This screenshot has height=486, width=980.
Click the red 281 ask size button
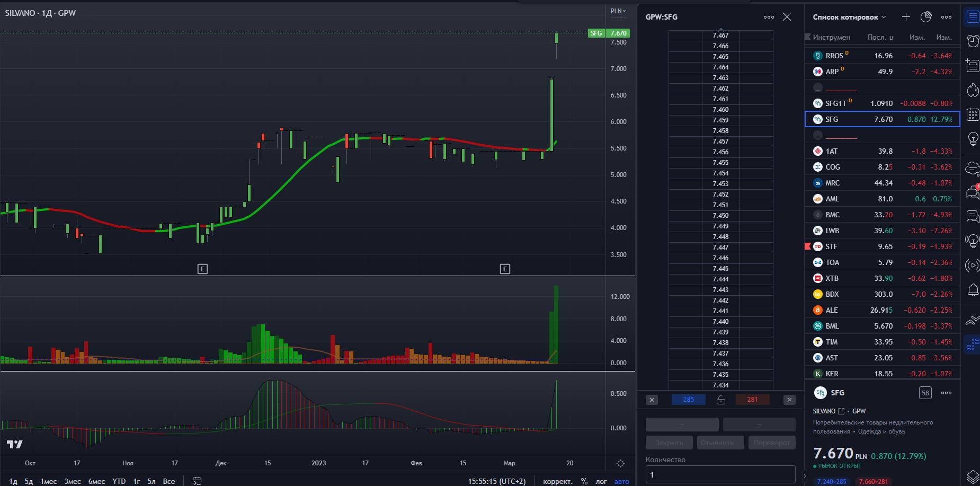tap(752, 400)
